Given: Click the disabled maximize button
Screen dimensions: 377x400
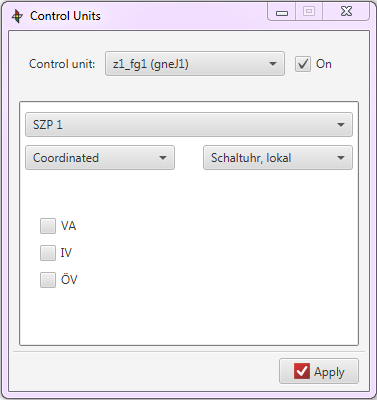Looking at the screenshot, I should [309, 12].
